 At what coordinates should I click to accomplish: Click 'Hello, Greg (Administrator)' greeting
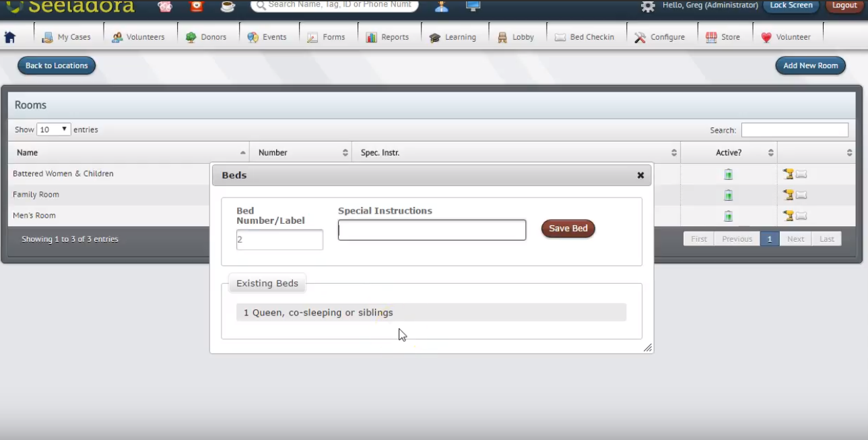710,5
